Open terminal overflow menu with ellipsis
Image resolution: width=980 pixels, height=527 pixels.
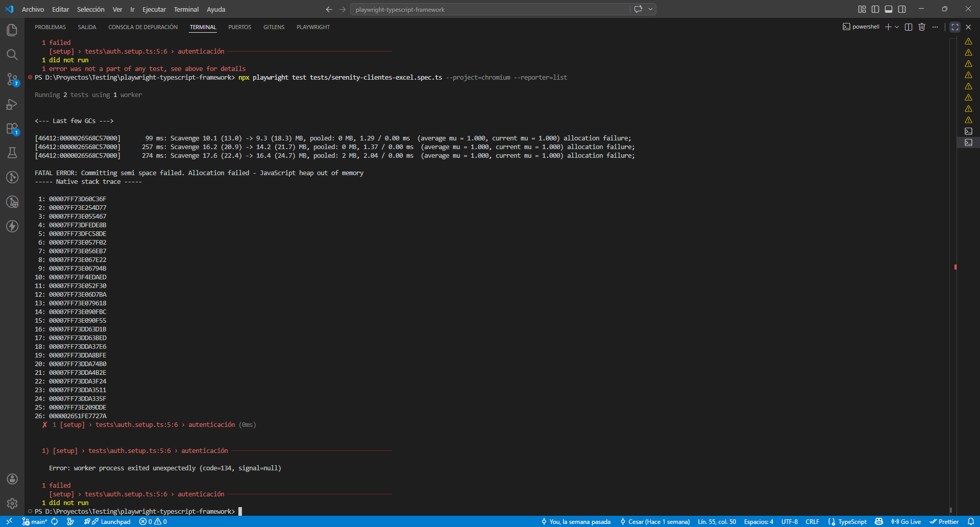[x=935, y=27]
